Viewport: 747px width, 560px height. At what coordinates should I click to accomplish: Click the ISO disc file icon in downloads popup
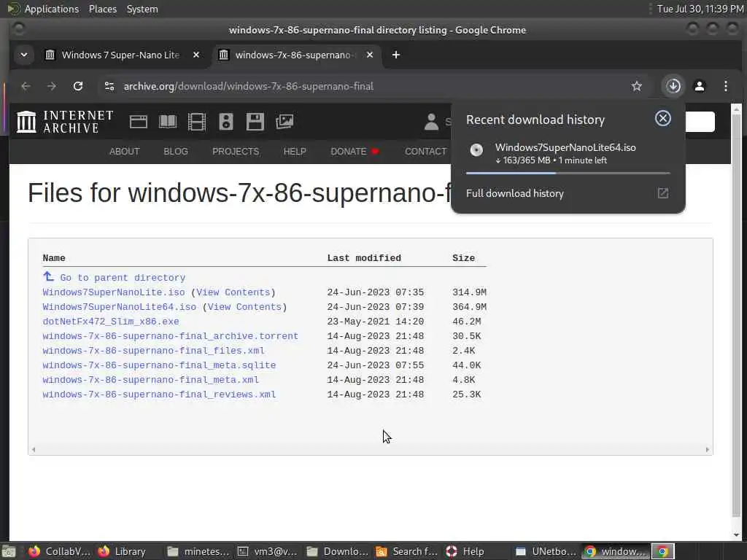[x=476, y=150]
